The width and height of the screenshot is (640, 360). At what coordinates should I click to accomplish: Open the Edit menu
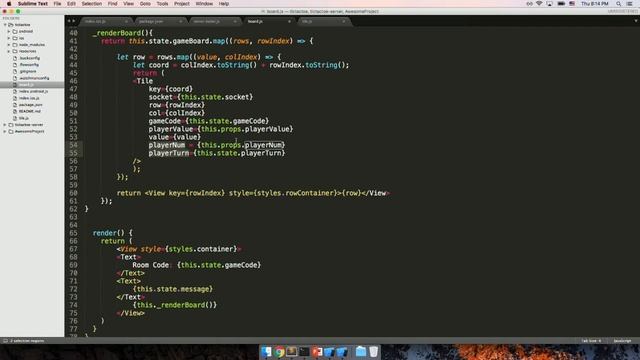pyautogui.click(x=71, y=4)
